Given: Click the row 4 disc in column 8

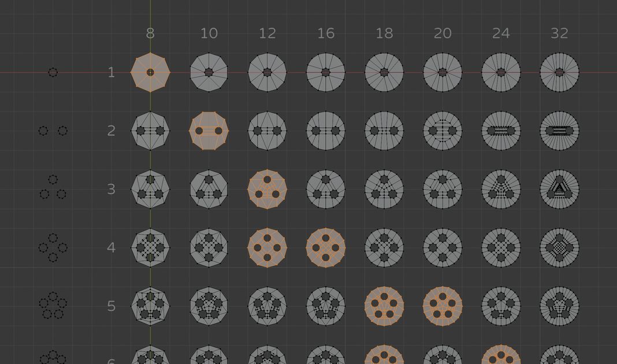Looking at the screenshot, I should (150, 247).
